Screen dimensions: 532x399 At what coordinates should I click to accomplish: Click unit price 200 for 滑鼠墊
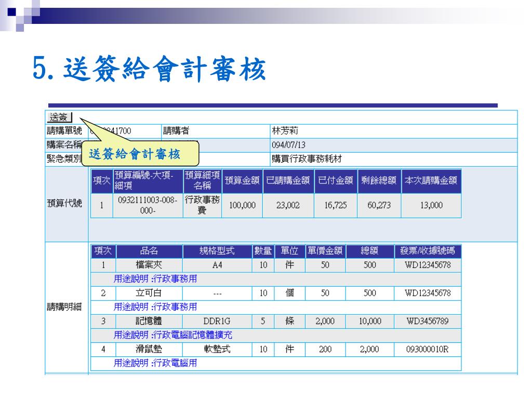pos(325,349)
